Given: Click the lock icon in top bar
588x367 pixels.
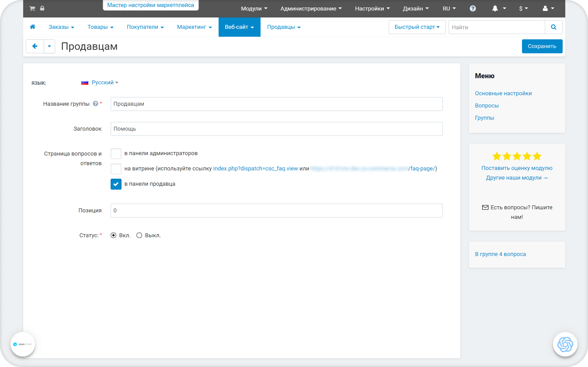Looking at the screenshot, I should pyautogui.click(x=42, y=8).
